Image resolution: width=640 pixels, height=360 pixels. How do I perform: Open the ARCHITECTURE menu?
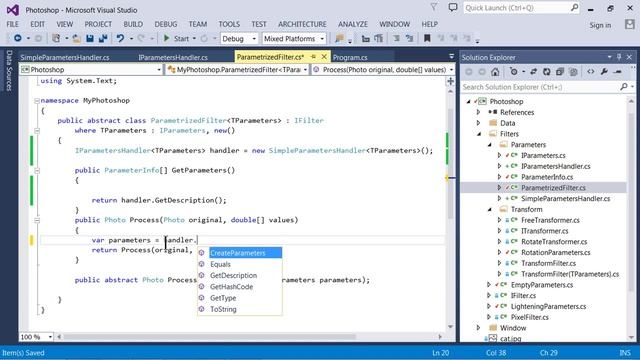tap(302, 24)
